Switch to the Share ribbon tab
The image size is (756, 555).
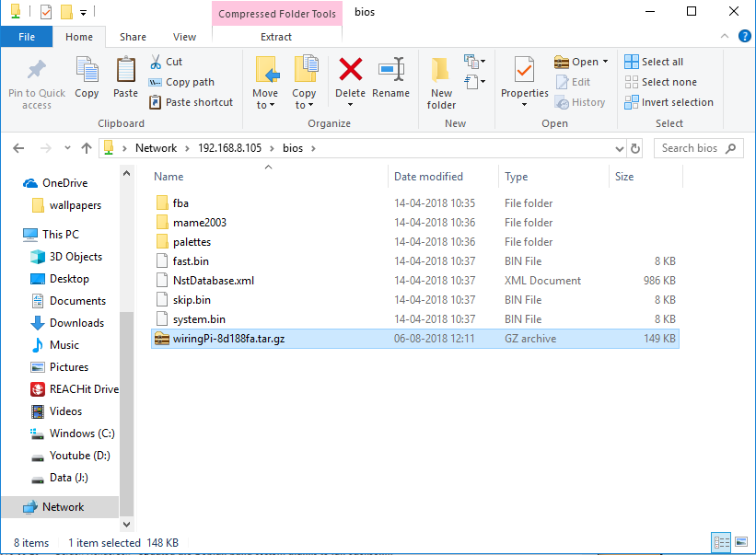tap(134, 37)
